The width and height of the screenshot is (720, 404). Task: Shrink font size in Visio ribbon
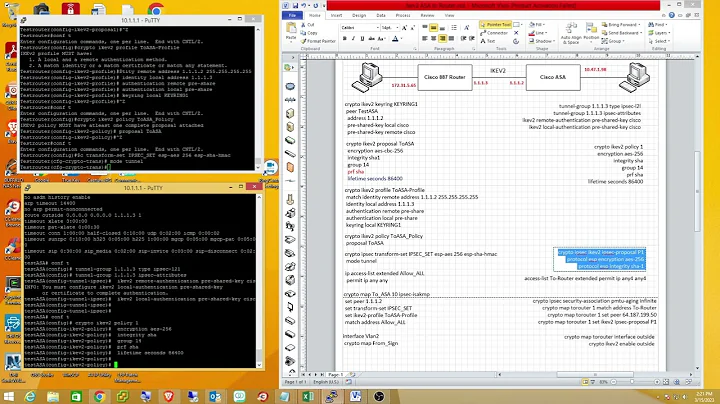tap(412, 28)
